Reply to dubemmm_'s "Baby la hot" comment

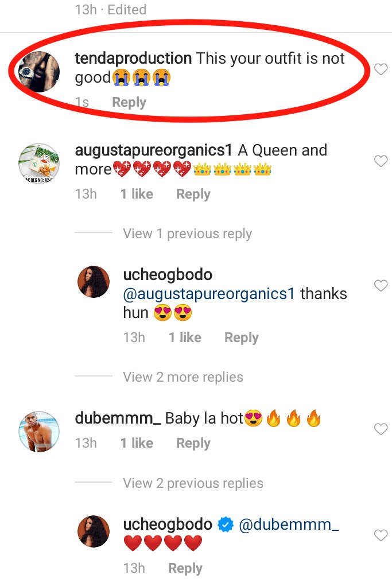[193, 443]
